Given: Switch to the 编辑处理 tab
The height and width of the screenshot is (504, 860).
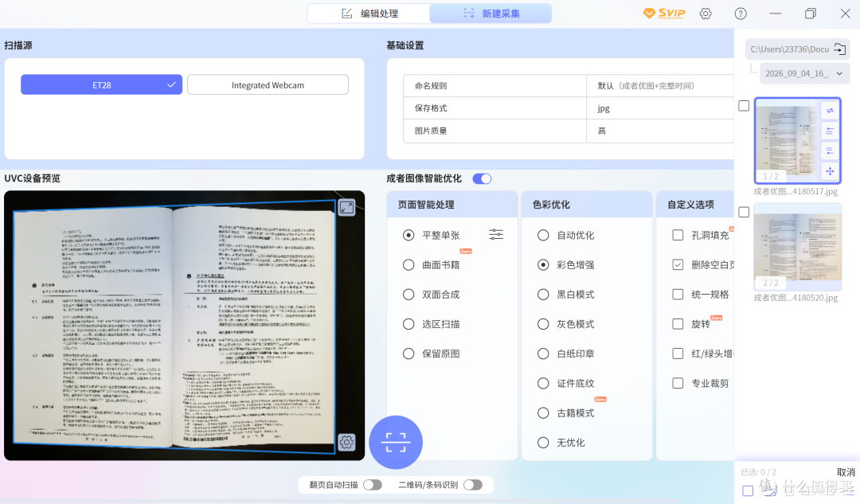Looking at the screenshot, I should (x=369, y=14).
